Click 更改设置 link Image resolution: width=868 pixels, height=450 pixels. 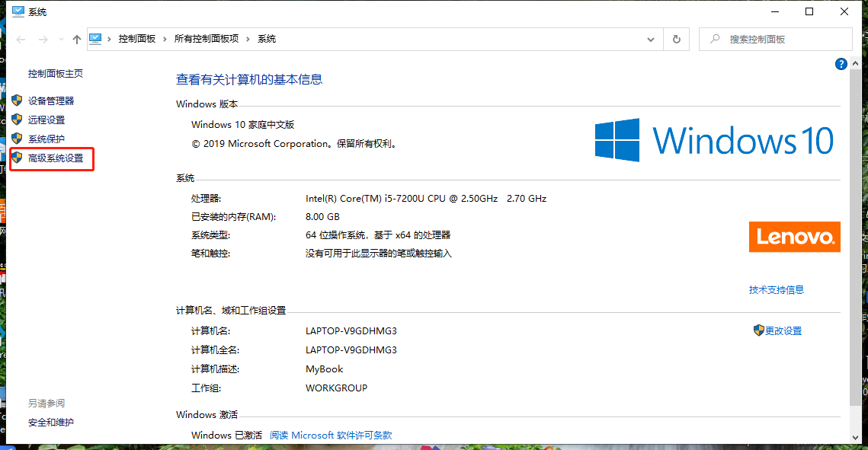783,330
